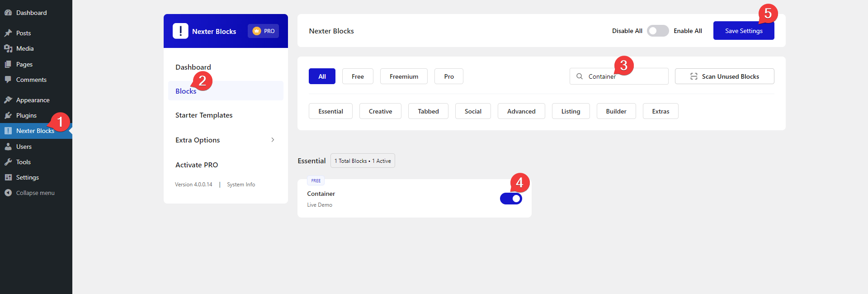Open Posts via the pushpin icon
The image size is (868, 294).
(x=8, y=33)
